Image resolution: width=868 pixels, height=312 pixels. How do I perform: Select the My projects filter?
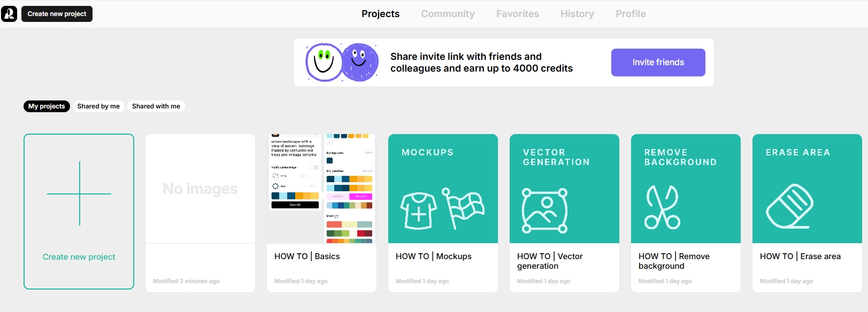(x=47, y=106)
